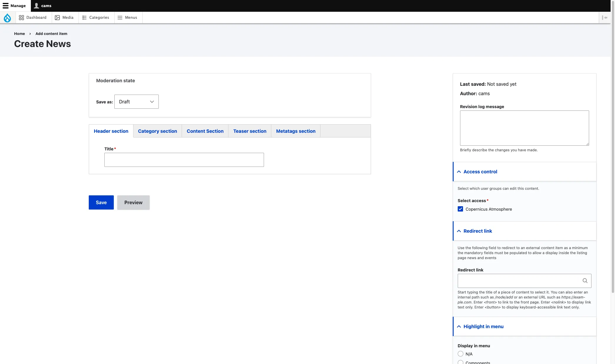Click the Preview button
The image size is (615, 364).
pyautogui.click(x=133, y=202)
